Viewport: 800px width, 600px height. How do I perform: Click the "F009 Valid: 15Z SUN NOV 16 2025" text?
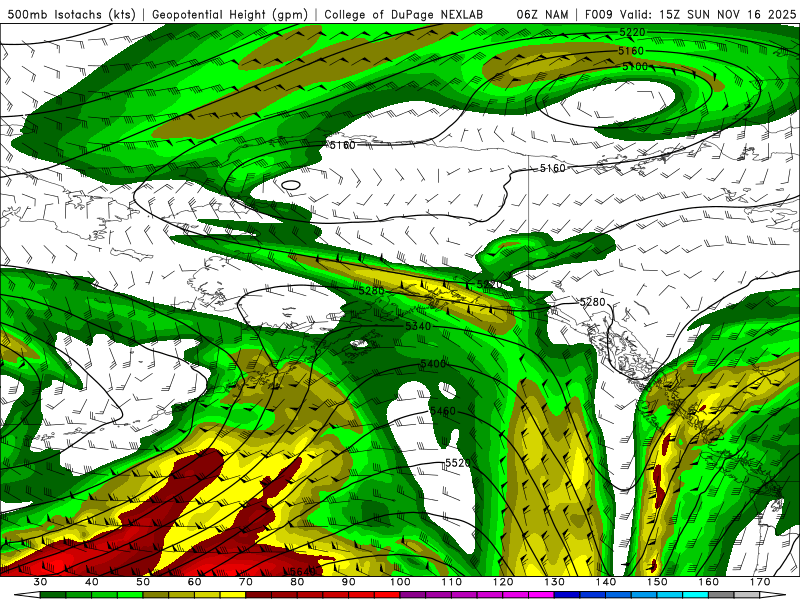[691, 14]
